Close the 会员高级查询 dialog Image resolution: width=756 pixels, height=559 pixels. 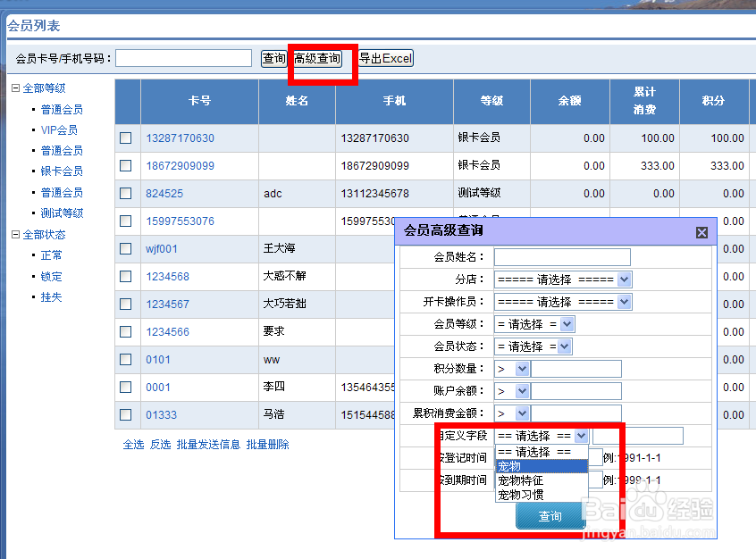[x=701, y=232]
